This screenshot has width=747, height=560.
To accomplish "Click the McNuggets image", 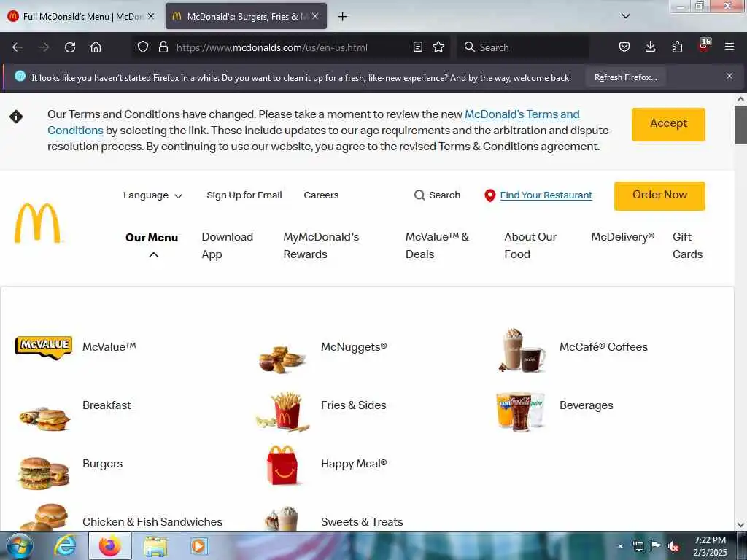I will coord(282,359).
